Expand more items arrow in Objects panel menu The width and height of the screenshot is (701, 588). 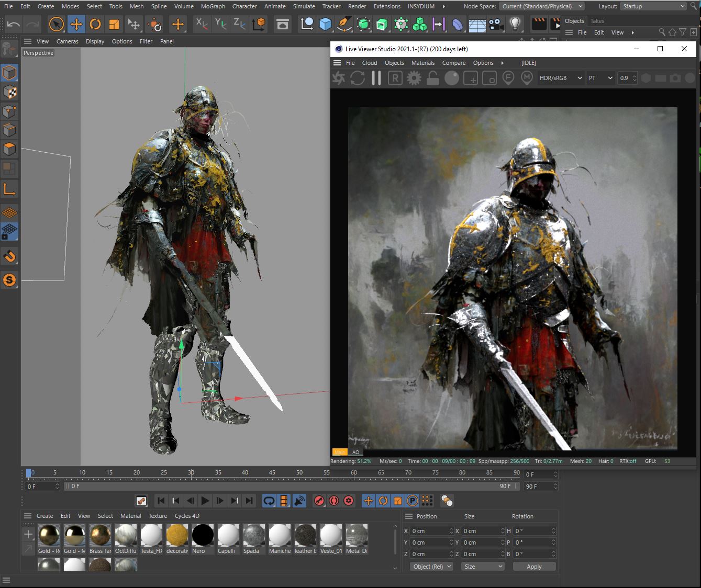632,32
